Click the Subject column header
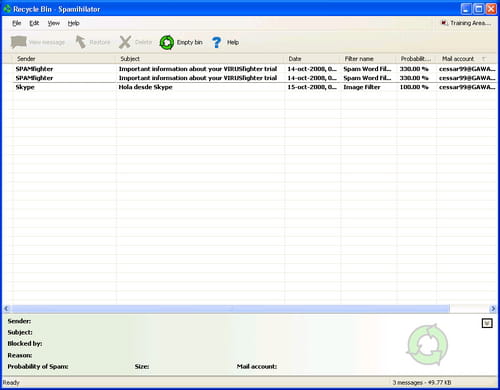Viewport: 500px width, 390px height. pos(201,59)
